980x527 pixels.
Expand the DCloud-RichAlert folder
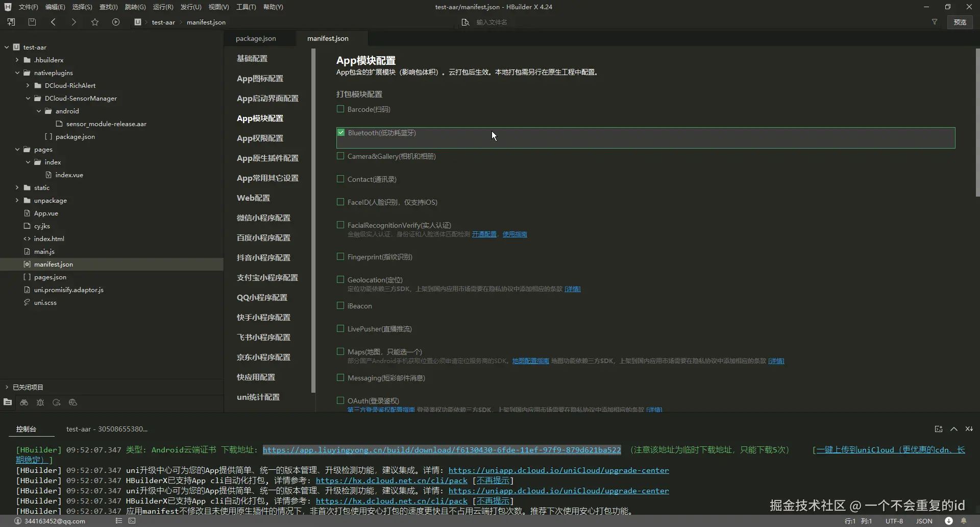point(28,85)
